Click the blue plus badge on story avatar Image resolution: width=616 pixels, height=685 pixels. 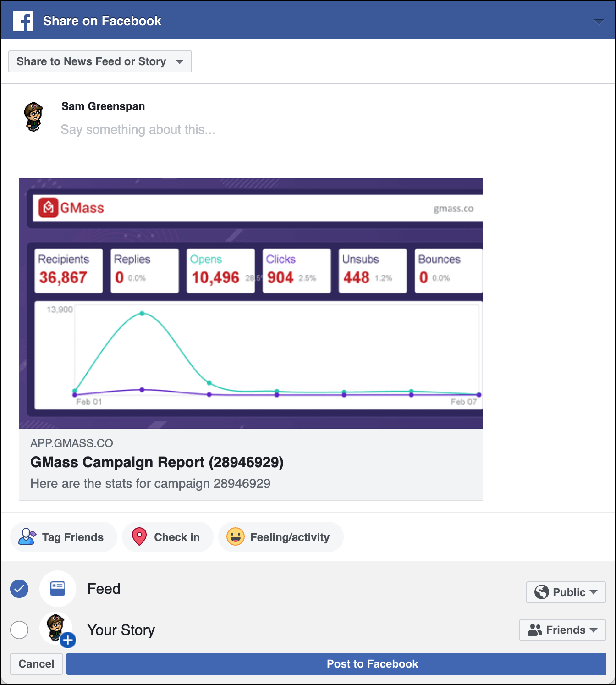point(68,640)
